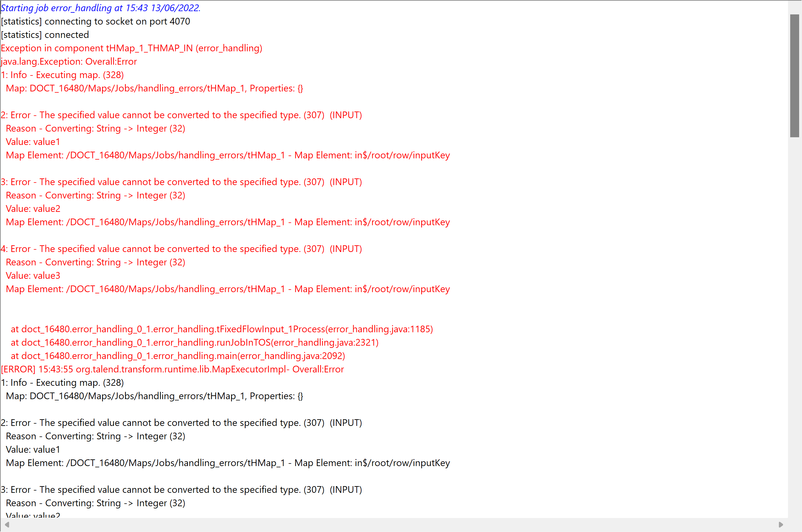Click the horizontal scrollbar right arrow

point(781,525)
